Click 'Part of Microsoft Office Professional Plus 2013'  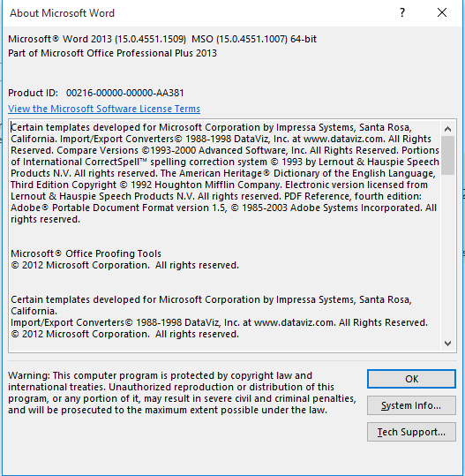[113, 53]
